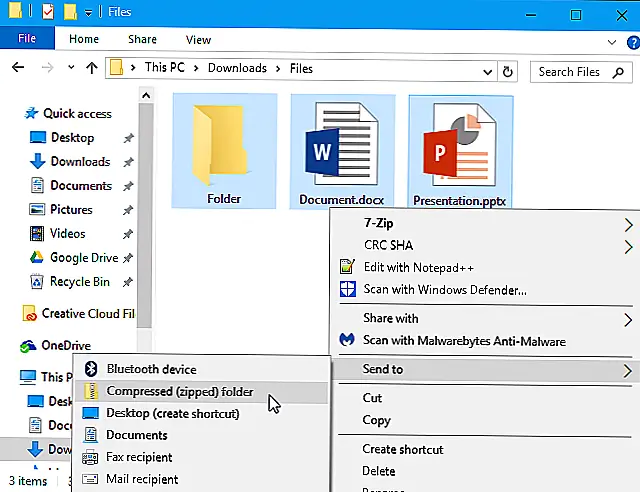Image resolution: width=640 pixels, height=492 pixels.
Task: Open the Document.docx Word file icon
Action: 341,150
